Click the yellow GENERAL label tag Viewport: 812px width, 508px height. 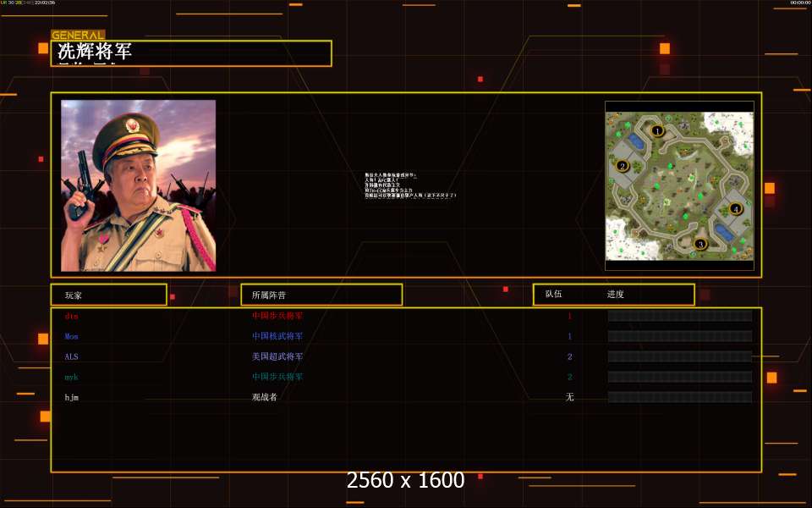pos(78,36)
